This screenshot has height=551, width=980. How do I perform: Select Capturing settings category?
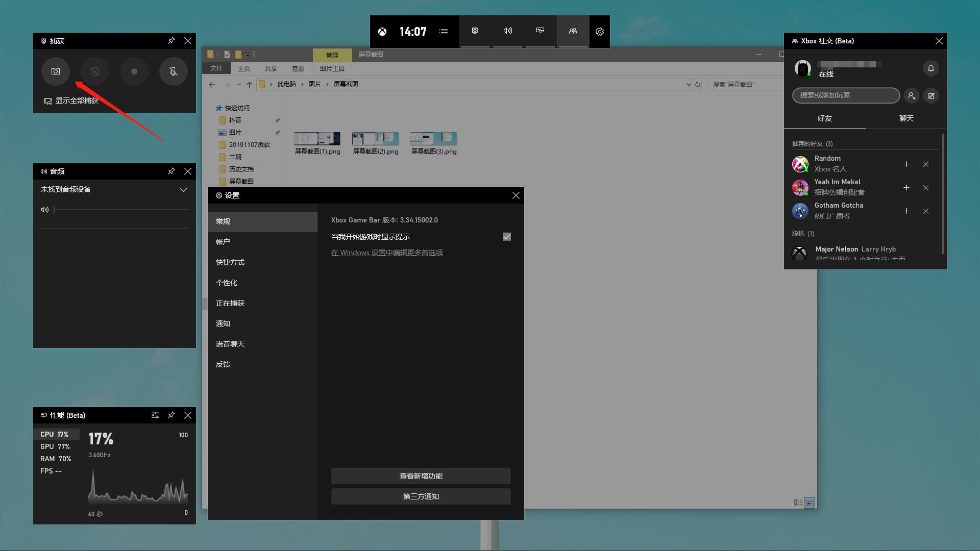coord(263,303)
